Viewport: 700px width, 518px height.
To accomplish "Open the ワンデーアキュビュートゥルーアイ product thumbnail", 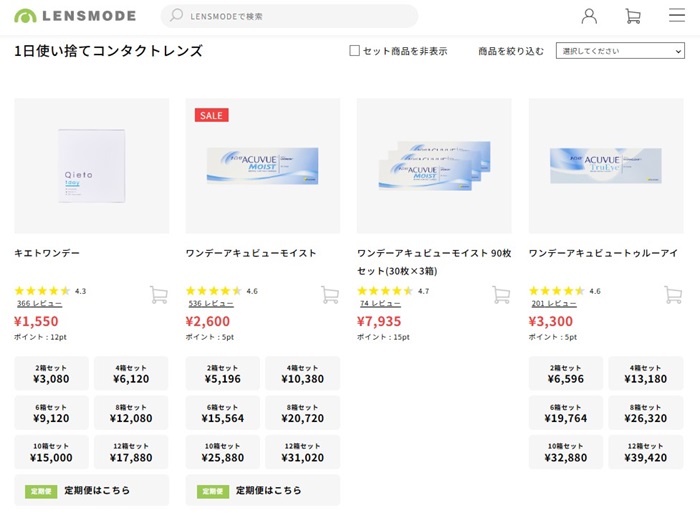I will (x=606, y=166).
